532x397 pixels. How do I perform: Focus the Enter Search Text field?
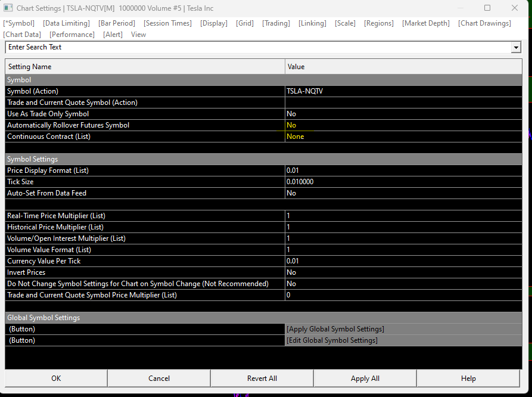258,47
